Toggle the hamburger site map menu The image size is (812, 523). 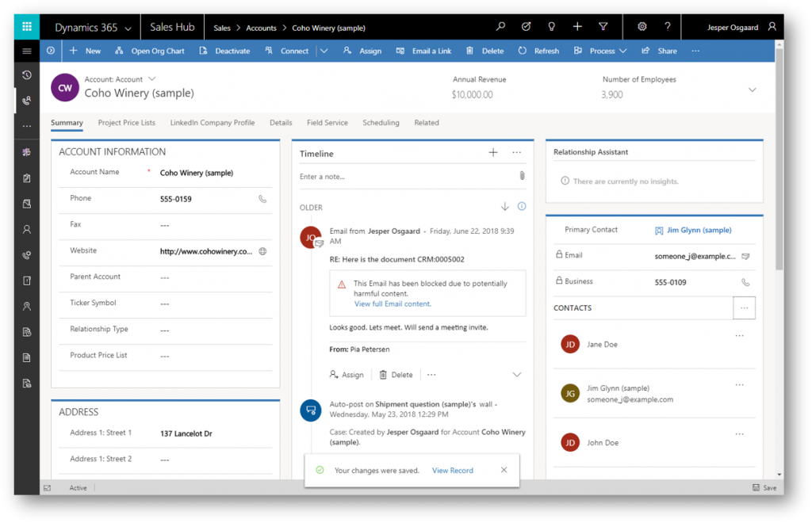pyautogui.click(x=27, y=51)
